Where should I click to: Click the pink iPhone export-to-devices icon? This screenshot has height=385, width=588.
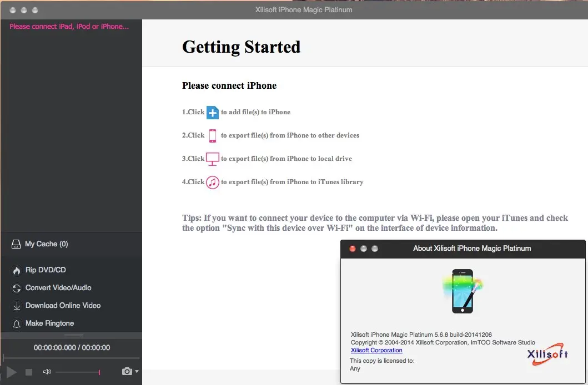coord(213,135)
